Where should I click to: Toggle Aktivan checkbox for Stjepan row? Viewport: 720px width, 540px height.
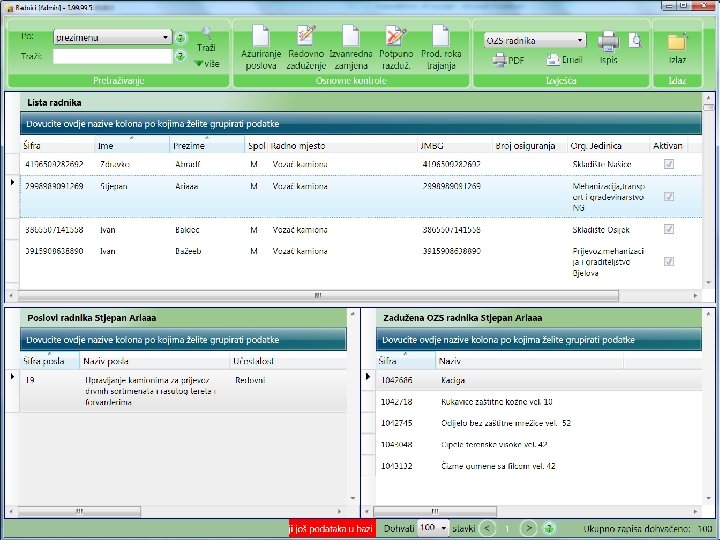tap(669, 197)
